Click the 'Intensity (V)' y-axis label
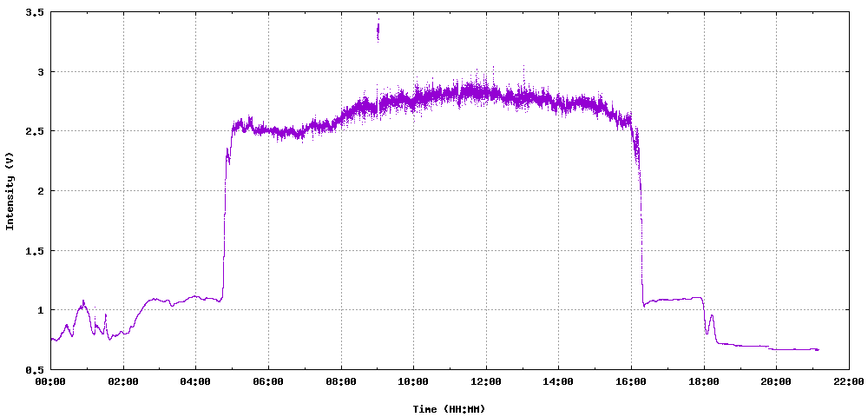Image resolution: width=868 pixels, height=417 pixels. (10, 190)
